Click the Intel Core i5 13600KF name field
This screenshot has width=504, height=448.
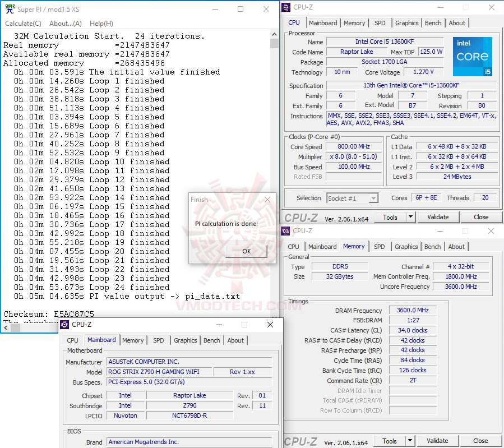tap(385, 41)
